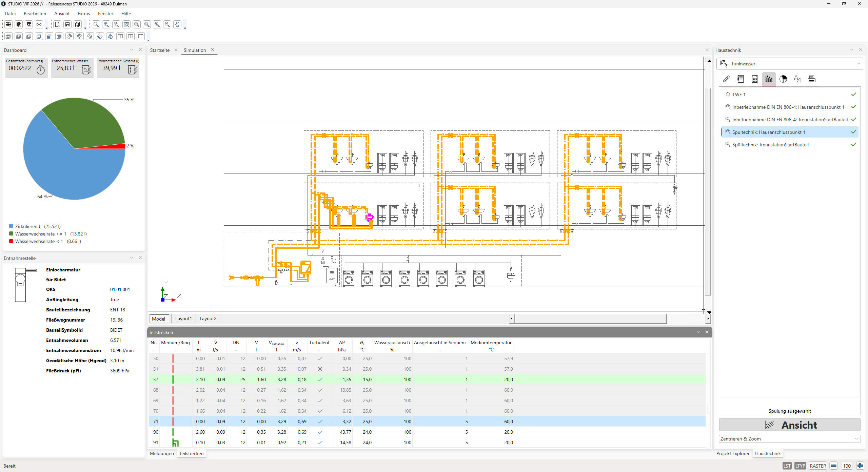Save all with the stacked floppy icon
This screenshot has width=868, height=472.
pyautogui.click(x=78, y=24)
